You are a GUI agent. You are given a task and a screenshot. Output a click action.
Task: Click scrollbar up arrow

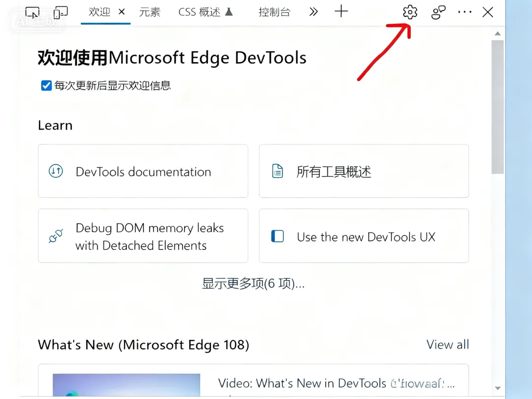pos(498,33)
